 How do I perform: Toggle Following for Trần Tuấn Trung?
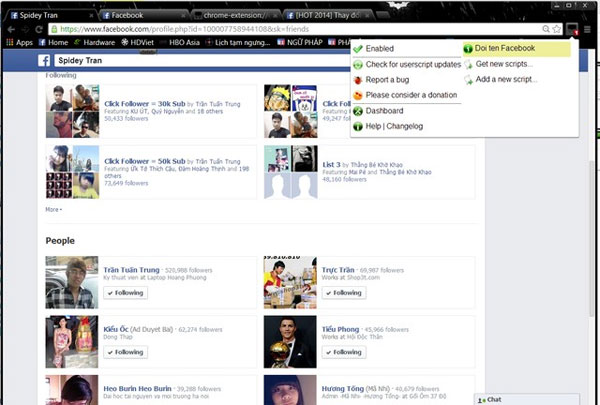(126, 293)
